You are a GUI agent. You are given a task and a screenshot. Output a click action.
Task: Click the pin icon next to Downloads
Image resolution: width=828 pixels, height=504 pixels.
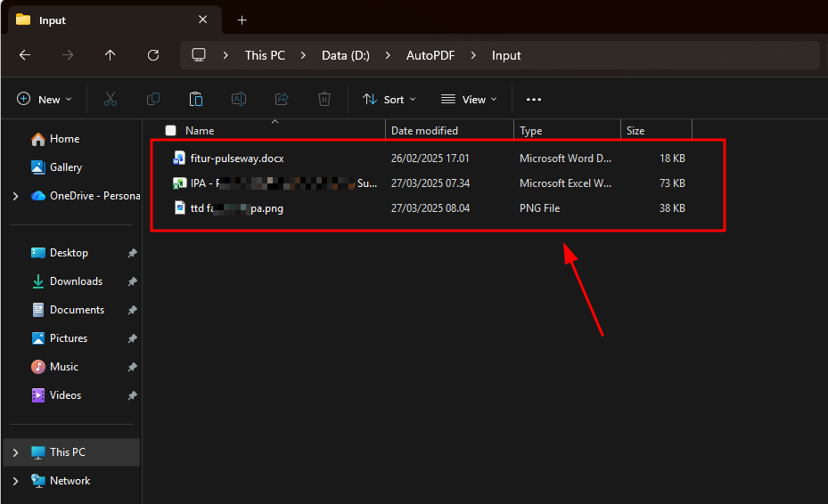click(132, 281)
